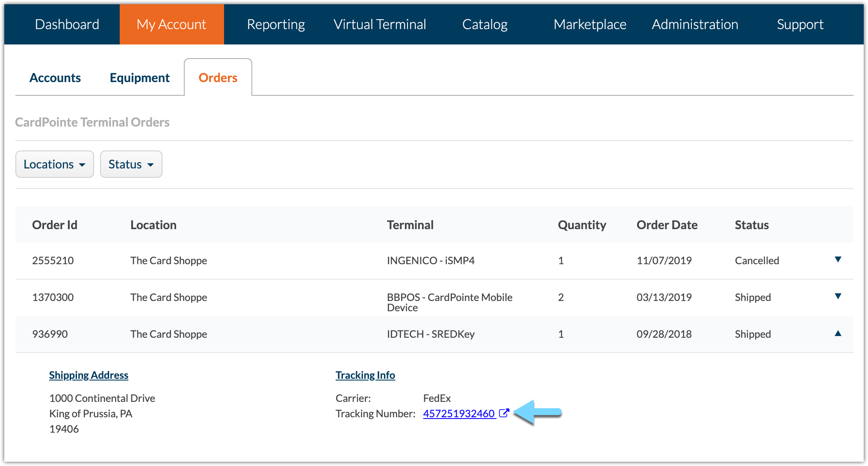Click the FedEx carrier value
Image resolution: width=868 pixels, height=466 pixels.
pos(437,398)
